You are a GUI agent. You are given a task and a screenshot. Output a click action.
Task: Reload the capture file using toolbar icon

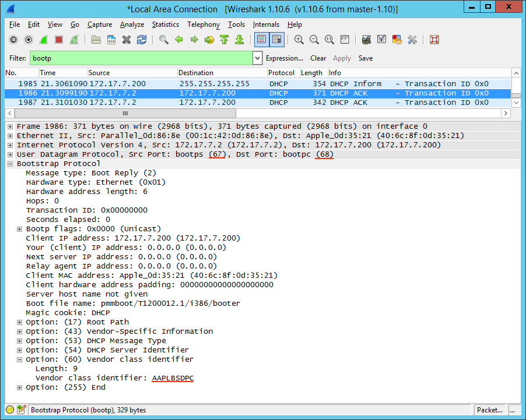[142, 40]
